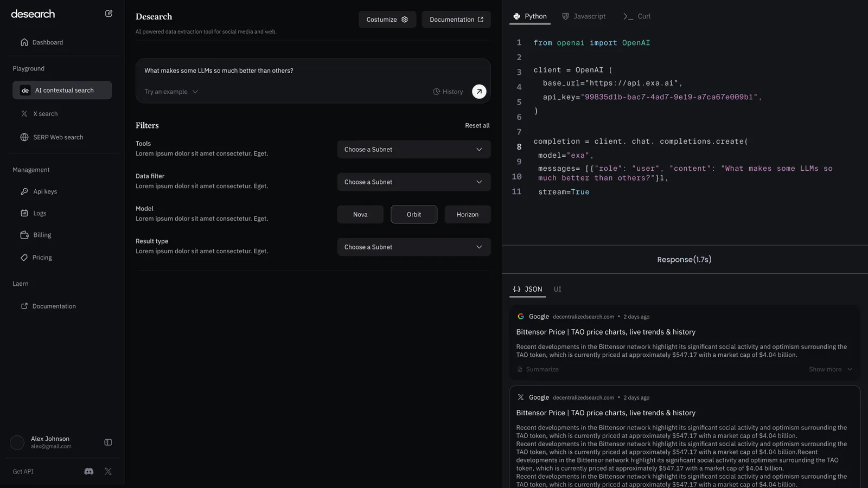Image resolution: width=868 pixels, height=488 pixels.
Task: Open the Data filter subnet dropdown
Action: (414, 182)
